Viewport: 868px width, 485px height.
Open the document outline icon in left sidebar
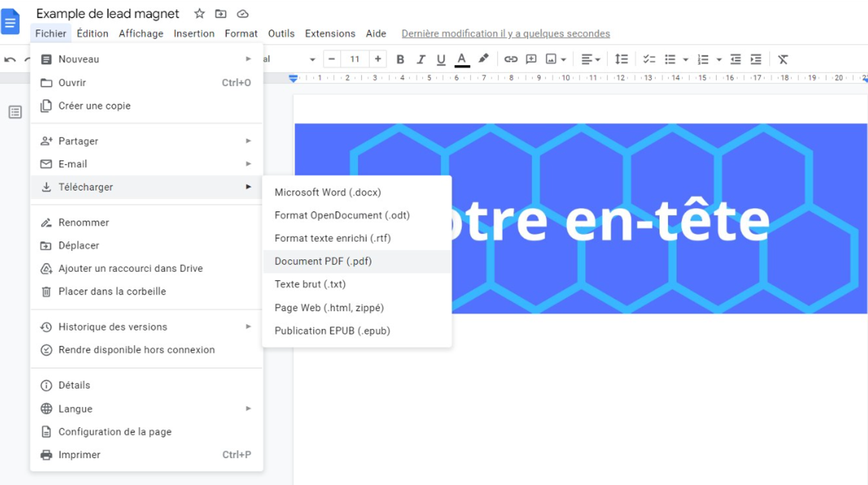click(x=15, y=112)
